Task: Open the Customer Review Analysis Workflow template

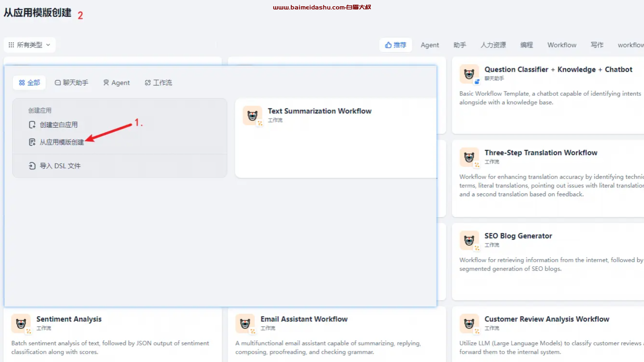Action: coord(548,335)
